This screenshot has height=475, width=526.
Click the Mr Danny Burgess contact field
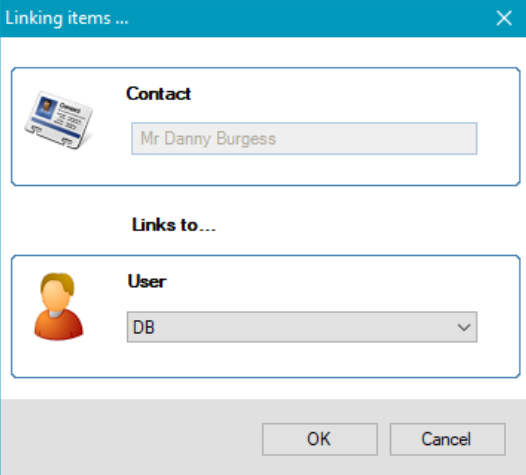click(304, 139)
